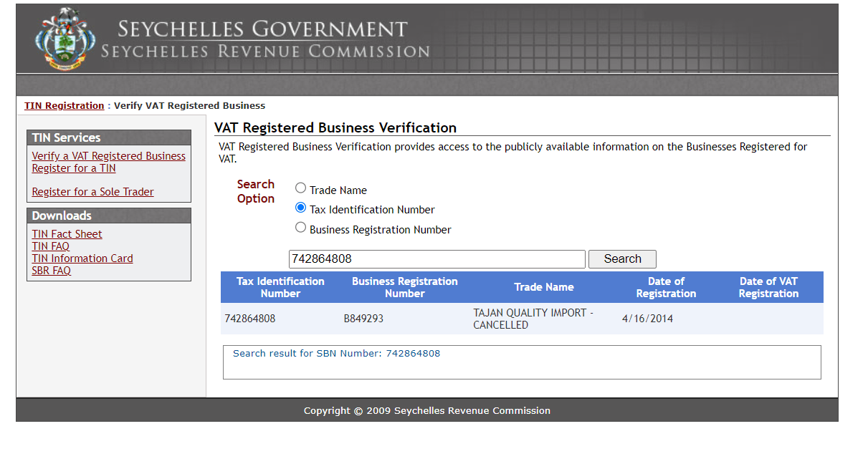Select Business Registration Number as search option
Image resolution: width=868 pixels, height=469 pixels.
coord(301,227)
